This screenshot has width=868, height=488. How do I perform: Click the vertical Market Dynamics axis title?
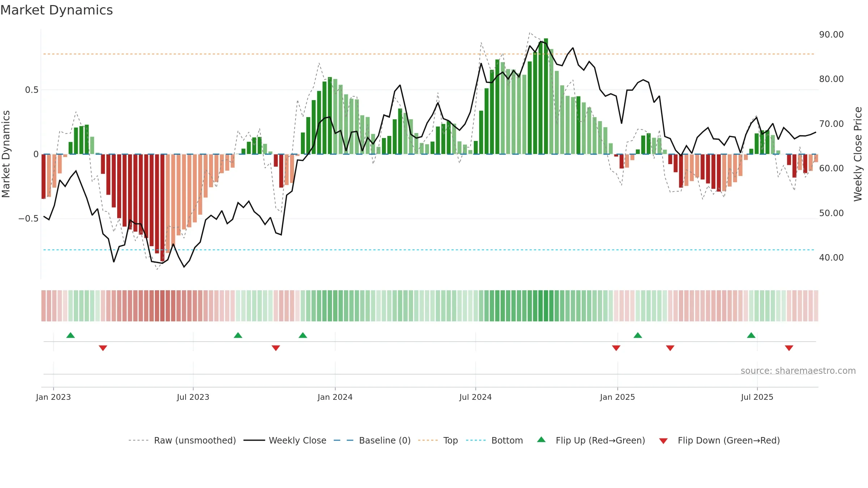6,154
